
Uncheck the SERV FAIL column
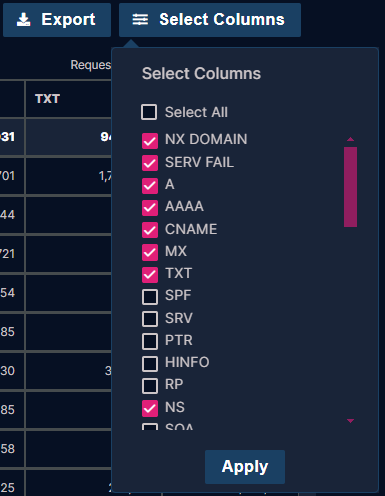tap(150, 163)
